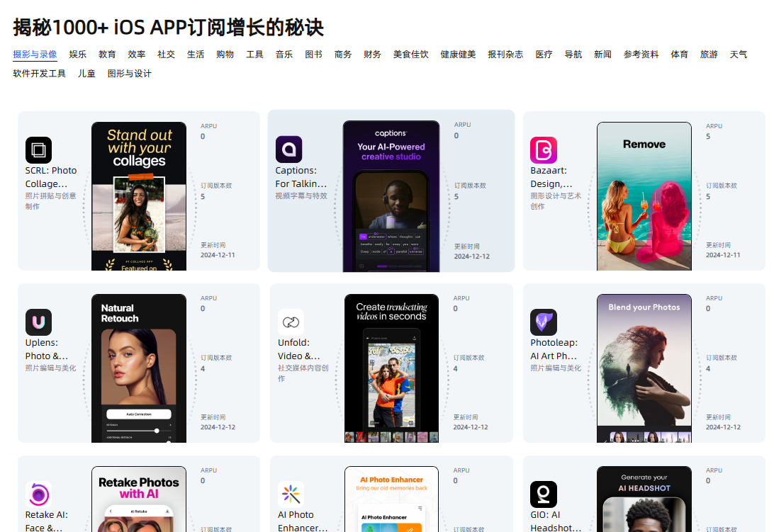Click the Photoleap app icon
The width and height of the screenshot is (774, 532).
coord(543,322)
